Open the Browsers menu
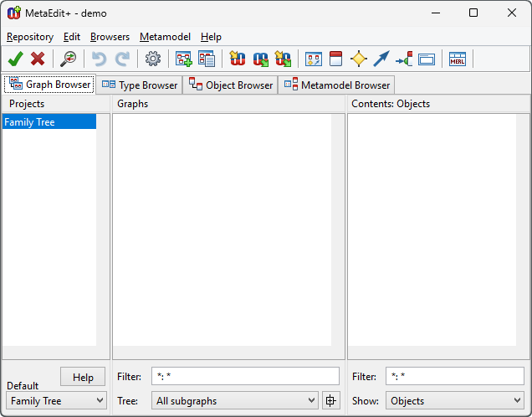Image resolution: width=532 pixels, height=417 pixels. [x=110, y=37]
